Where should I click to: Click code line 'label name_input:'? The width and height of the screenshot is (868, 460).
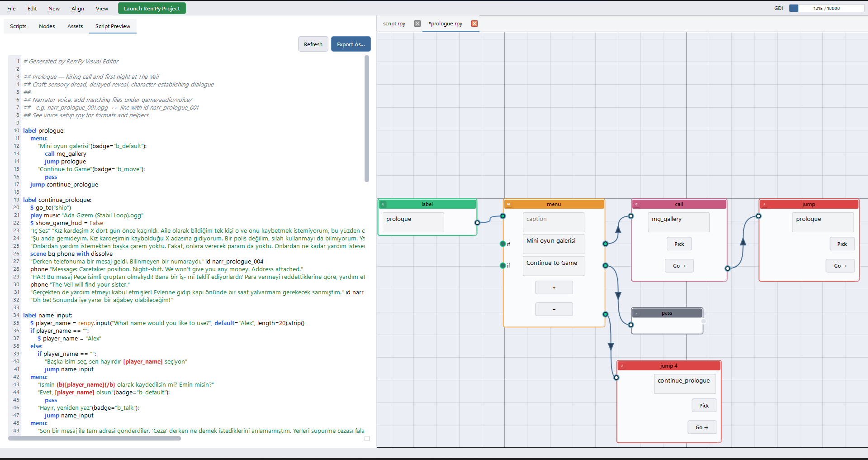[47, 315]
